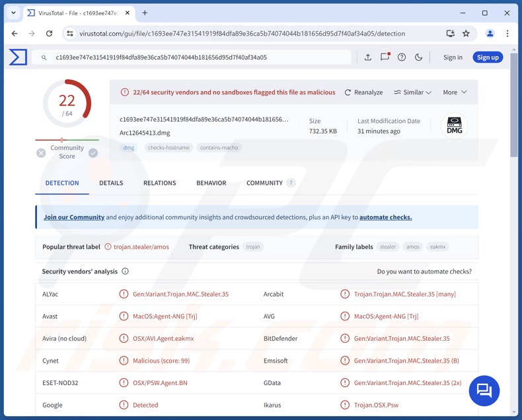
Task: Expand the Similar dropdown
Action: pos(412,92)
